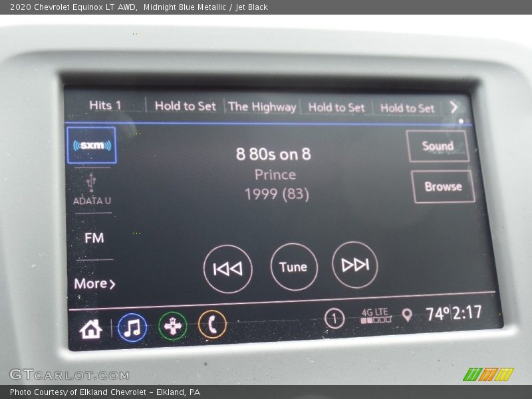532x399 pixels.
Task: Skip to next channel
Action: (355, 265)
